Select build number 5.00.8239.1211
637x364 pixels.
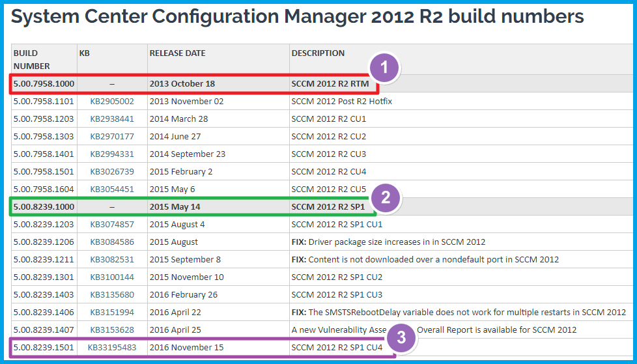point(44,260)
